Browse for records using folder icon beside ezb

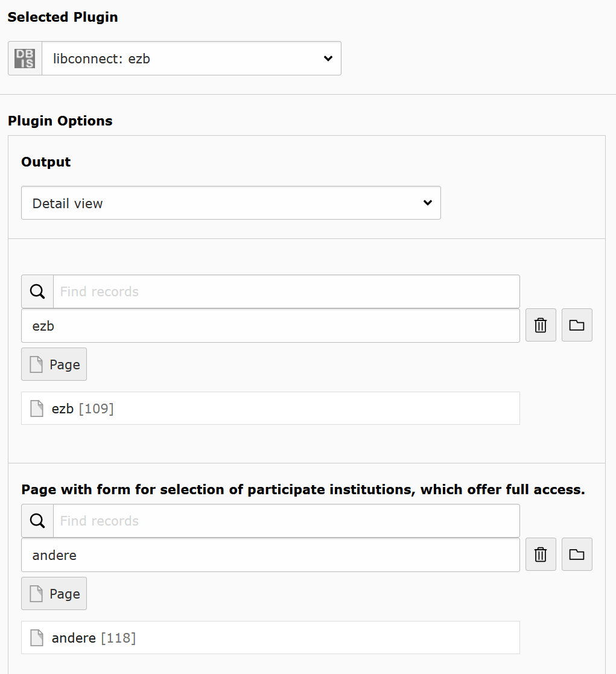[x=577, y=325]
